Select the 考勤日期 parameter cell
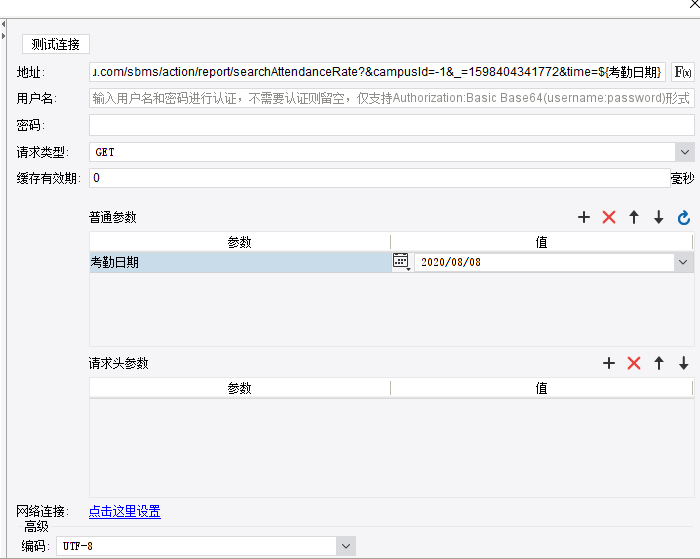Screen dimensions: 700x559 point(240,262)
